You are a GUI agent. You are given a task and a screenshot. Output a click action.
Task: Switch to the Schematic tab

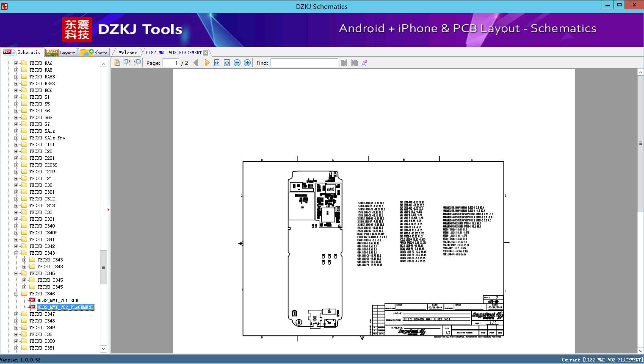click(22, 52)
